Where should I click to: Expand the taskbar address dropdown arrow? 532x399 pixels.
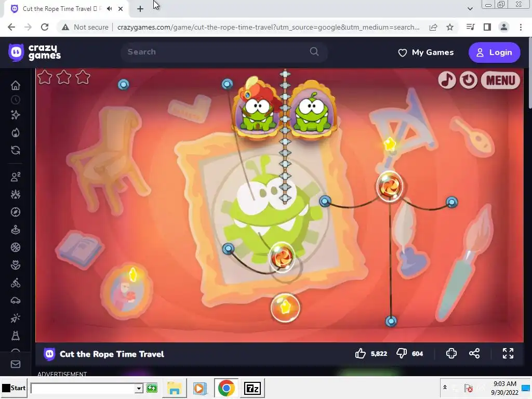click(x=138, y=388)
